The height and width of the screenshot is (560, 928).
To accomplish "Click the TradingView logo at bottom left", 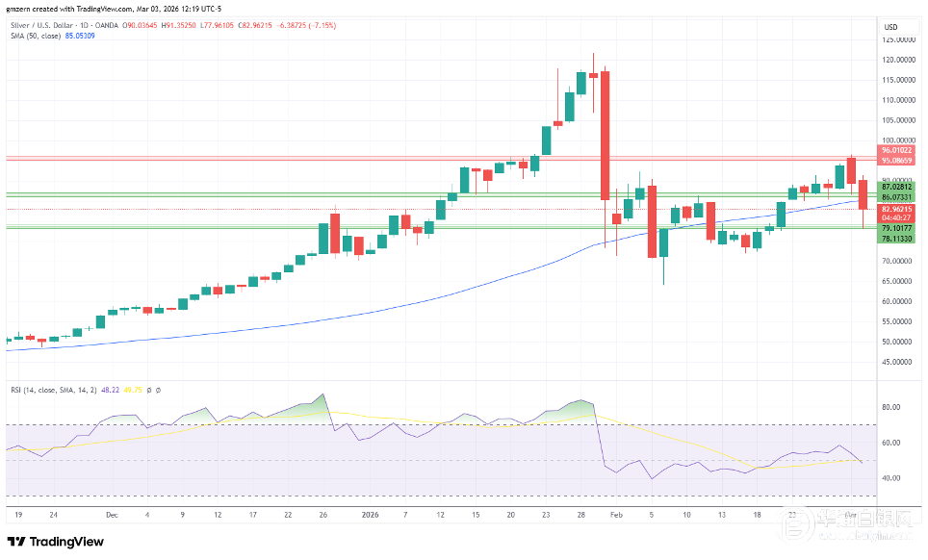I will tap(56, 542).
